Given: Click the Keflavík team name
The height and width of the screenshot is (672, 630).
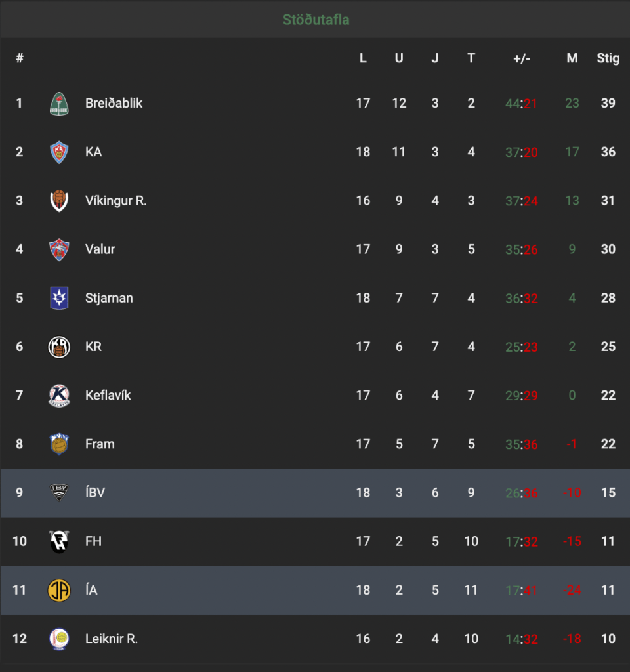Looking at the screenshot, I should [x=108, y=395].
